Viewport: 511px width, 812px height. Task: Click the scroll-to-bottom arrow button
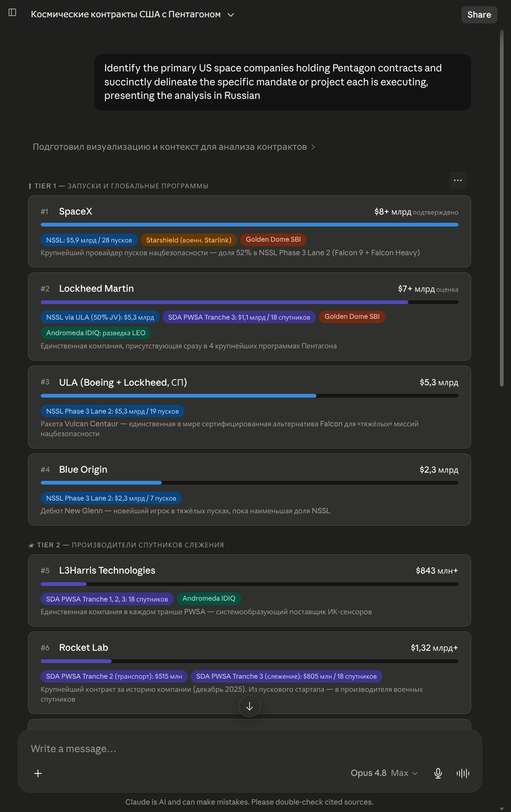250,706
